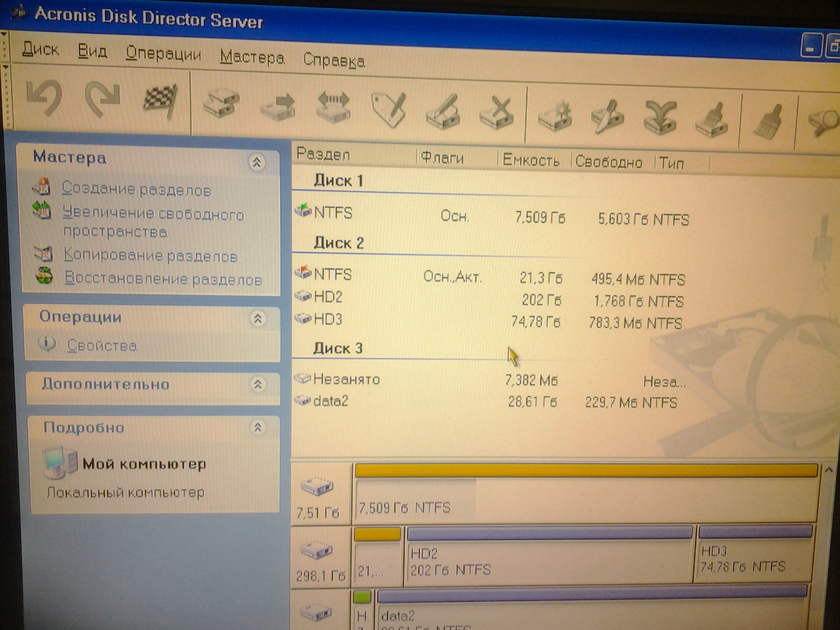Click the Increase free space wizard icon

pos(42,211)
